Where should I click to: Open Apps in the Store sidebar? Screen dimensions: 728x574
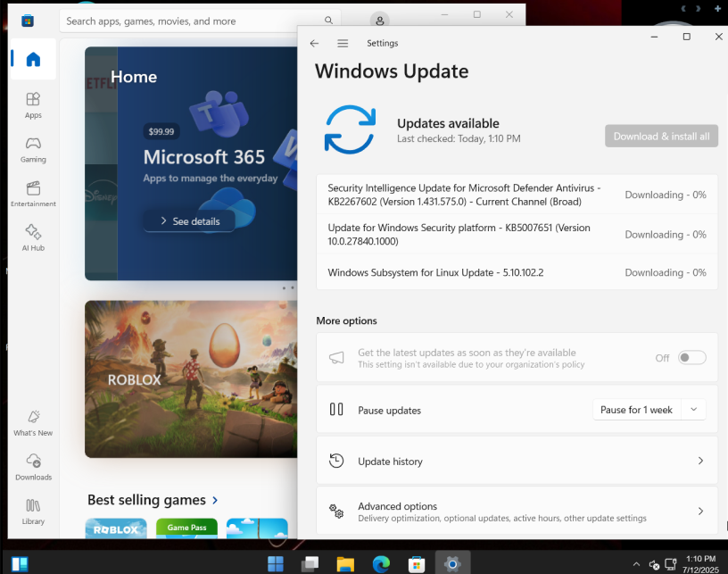click(33, 105)
